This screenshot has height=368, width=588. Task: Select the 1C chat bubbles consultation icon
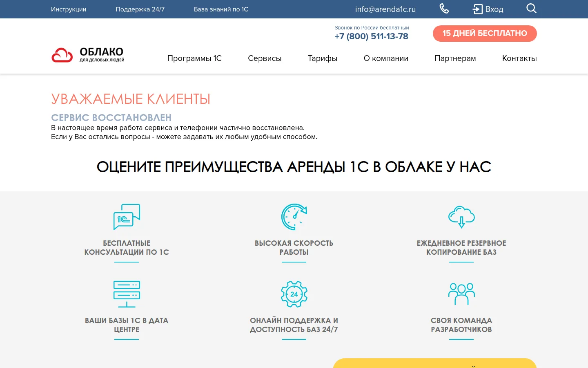coord(127,217)
